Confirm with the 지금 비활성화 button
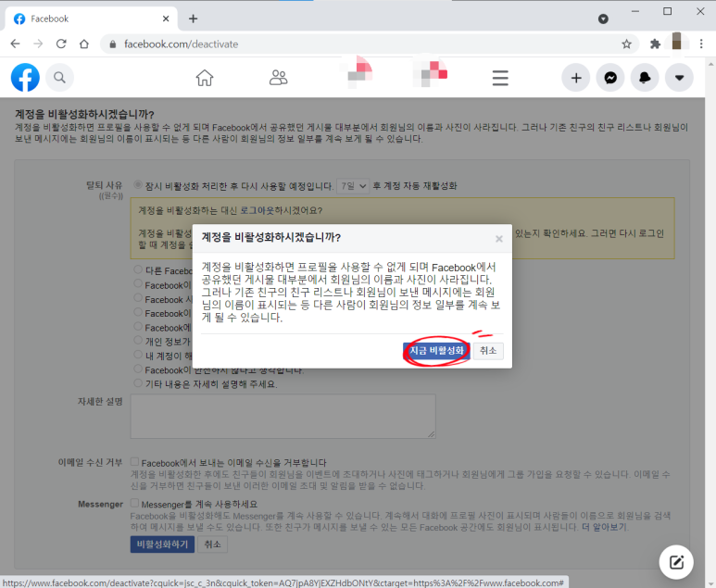This screenshot has height=588, width=716. tap(436, 351)
